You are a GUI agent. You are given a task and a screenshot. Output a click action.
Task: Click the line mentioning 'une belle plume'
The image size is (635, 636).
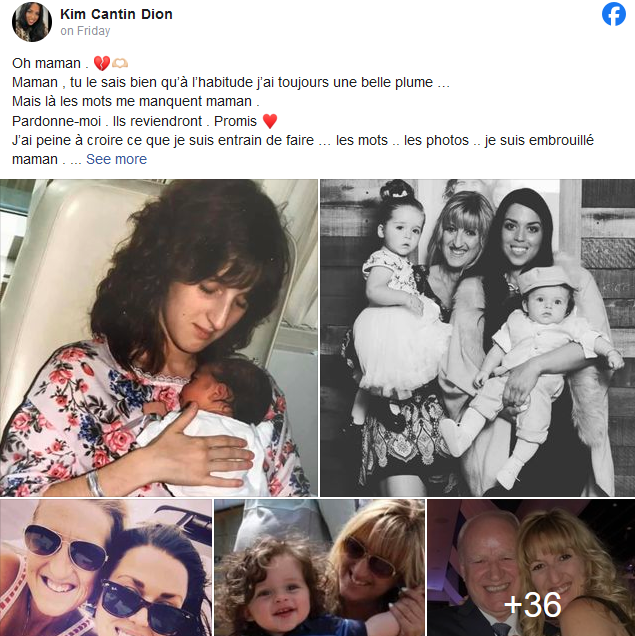(x=231, y=82)
